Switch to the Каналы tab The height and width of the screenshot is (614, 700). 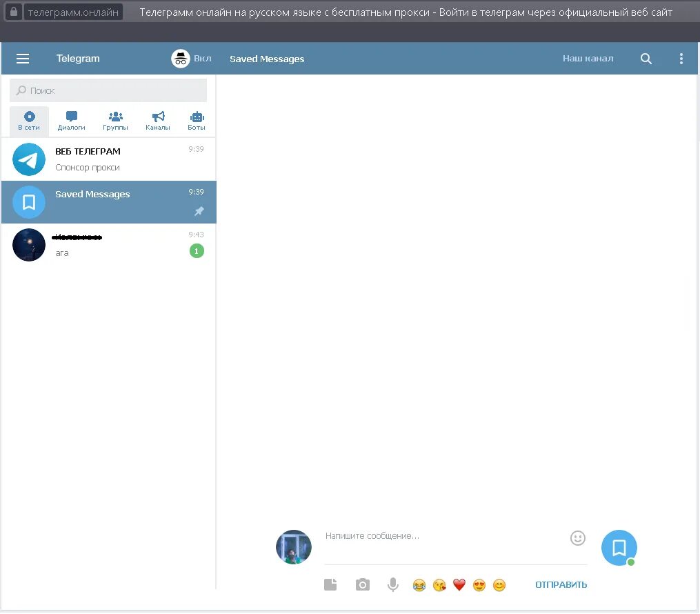tap(158, 121)
